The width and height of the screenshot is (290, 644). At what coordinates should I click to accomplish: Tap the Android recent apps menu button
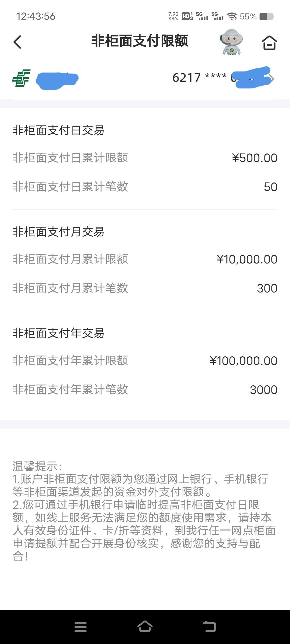click(81, 627)
